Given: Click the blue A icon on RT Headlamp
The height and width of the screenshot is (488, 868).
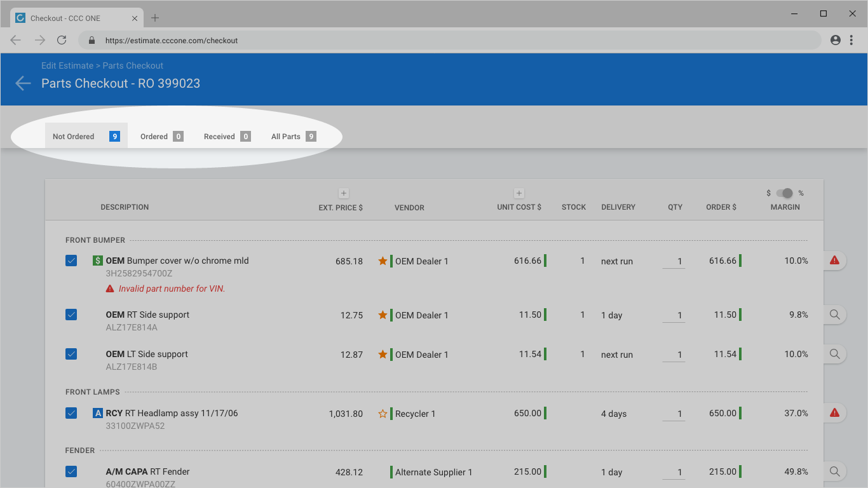Looking at the screenshot, I should point(97,413).
